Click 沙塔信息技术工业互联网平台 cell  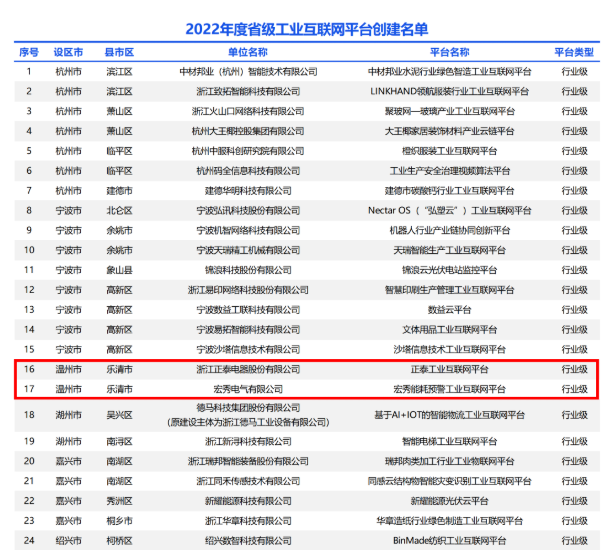click(449, 350)
